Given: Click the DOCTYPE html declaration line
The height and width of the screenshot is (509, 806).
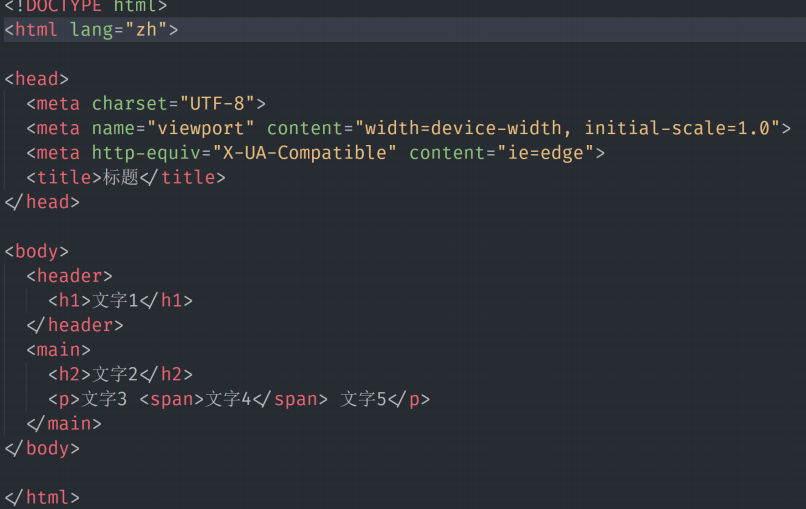Looking at the screenshot, I should click(x=86, y=6).
